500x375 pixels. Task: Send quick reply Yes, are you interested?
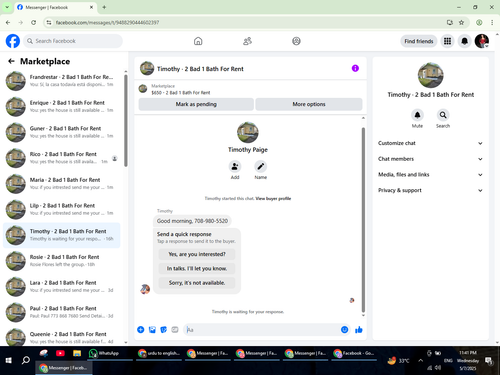click(197, 254)
